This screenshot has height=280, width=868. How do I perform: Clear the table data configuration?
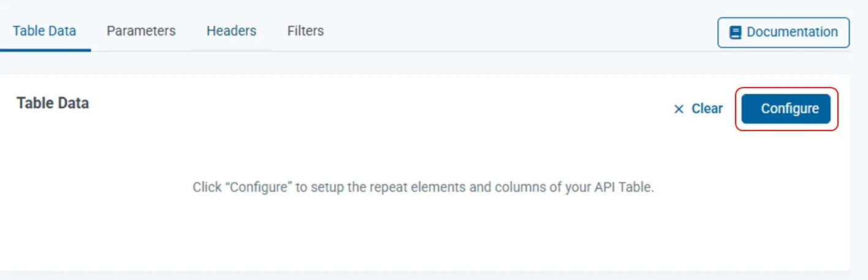tap(707, 109)
